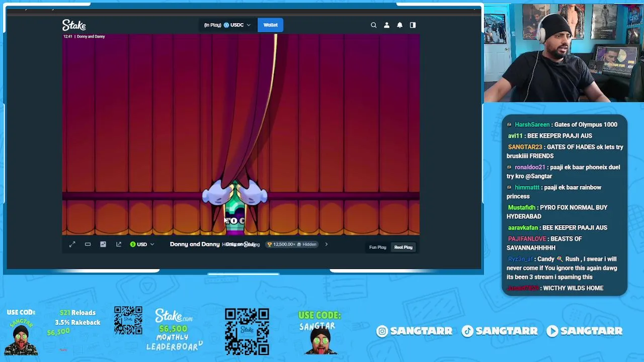Toggle the sidebar panel icon
The image size is (644, 362).
point(413,25)
